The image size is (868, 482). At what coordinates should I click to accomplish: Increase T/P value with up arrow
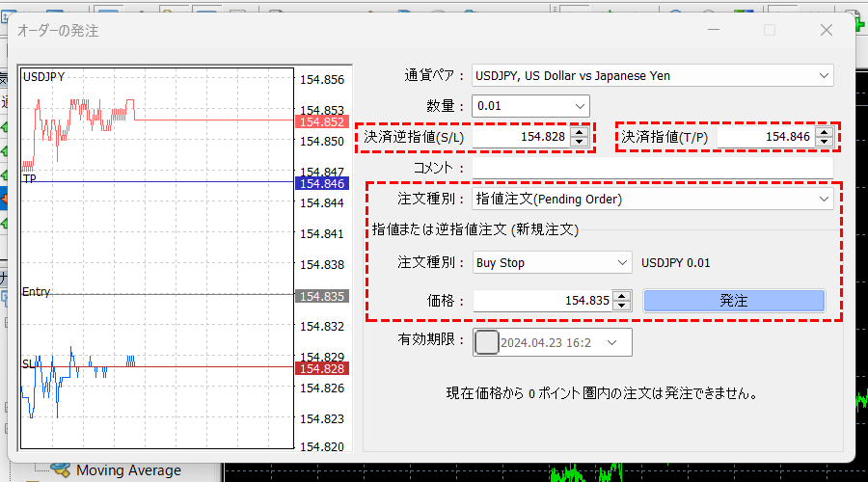pos(825,132)
